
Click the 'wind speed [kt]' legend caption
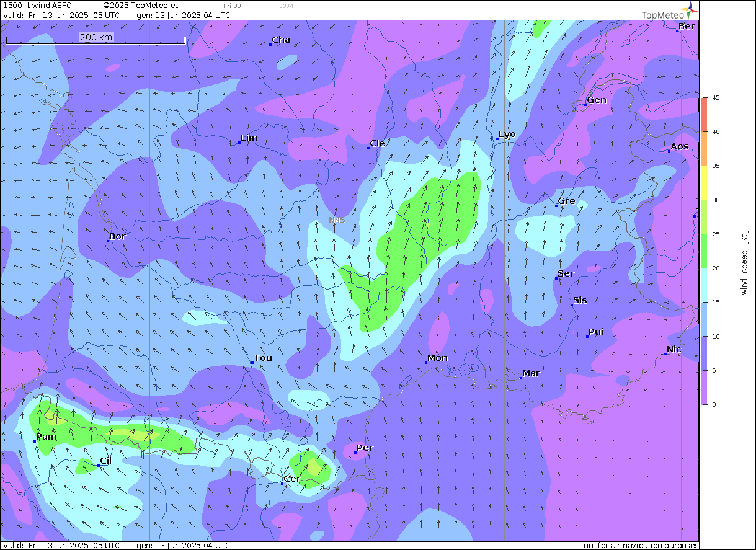[744, 262]
